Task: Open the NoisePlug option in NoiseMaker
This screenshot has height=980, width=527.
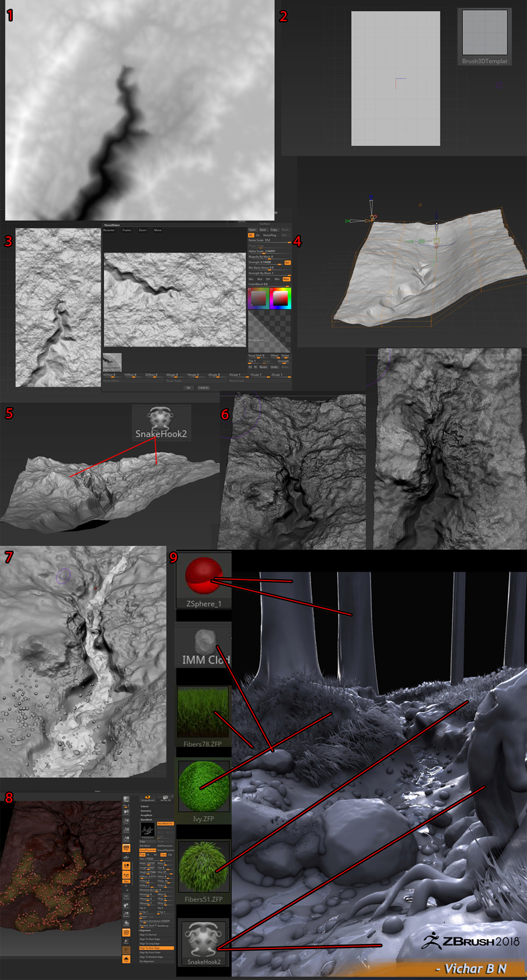Action: 271,235
